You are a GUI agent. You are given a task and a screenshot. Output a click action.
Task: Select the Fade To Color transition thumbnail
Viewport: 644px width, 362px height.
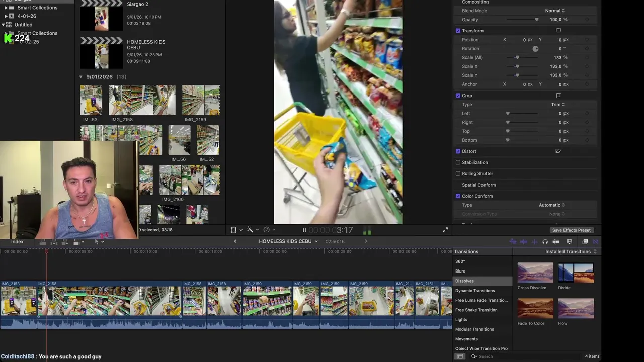click(535, 308)
